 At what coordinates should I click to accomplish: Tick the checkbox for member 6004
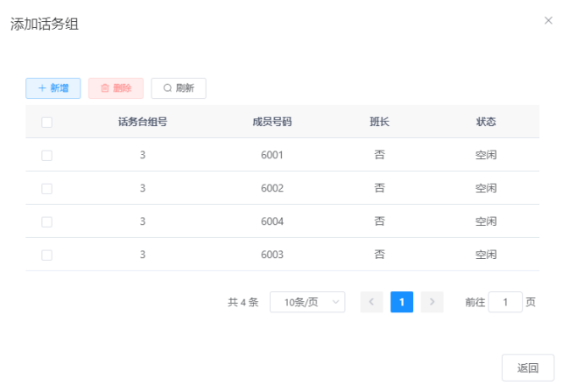click(47, 222)
